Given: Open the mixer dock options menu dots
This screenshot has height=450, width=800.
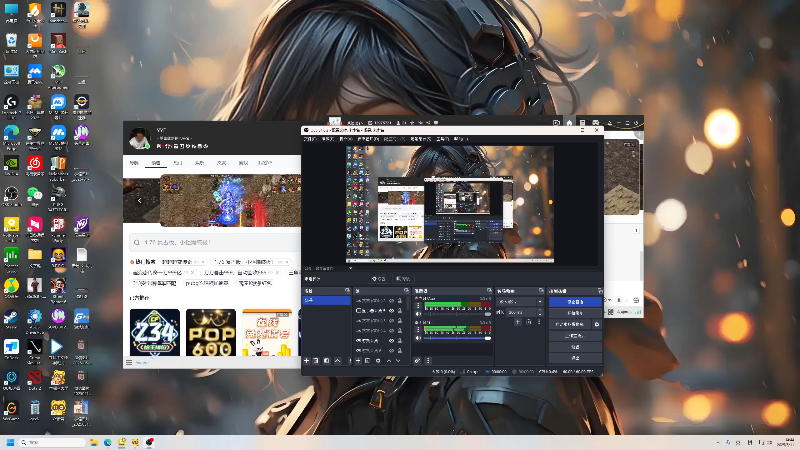Looking at the screenshot, I should [x=428, y=361].
